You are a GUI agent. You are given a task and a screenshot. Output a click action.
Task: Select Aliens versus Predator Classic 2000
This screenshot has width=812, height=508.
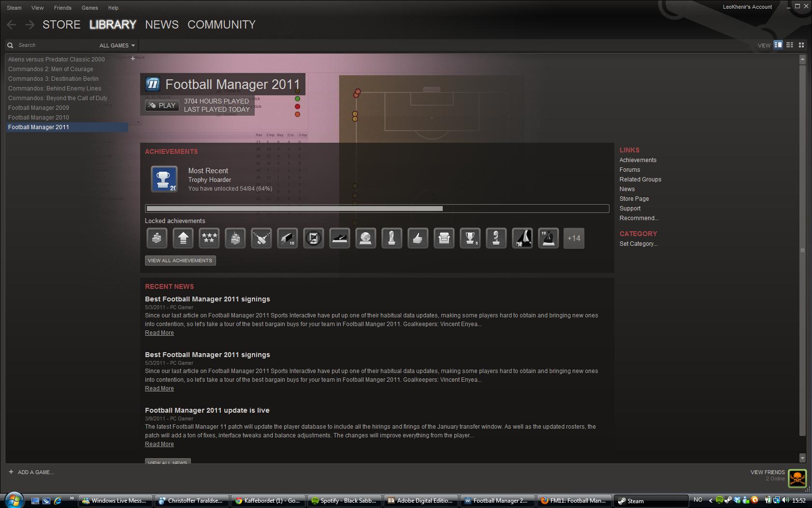(x=56, y=60)
